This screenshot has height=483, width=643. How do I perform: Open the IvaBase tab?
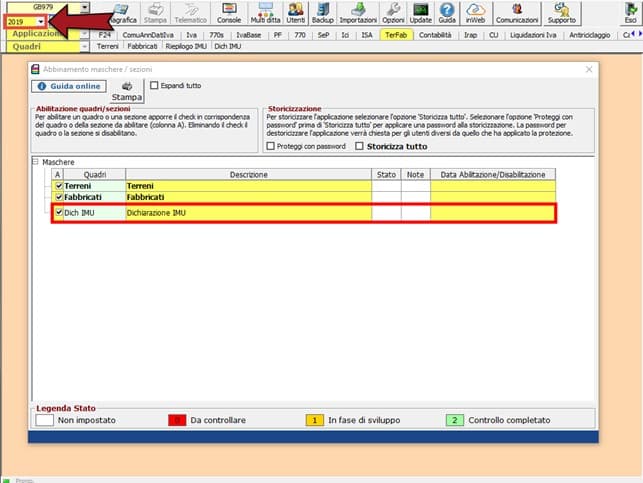pyautogui.click(x=249, y=35)
